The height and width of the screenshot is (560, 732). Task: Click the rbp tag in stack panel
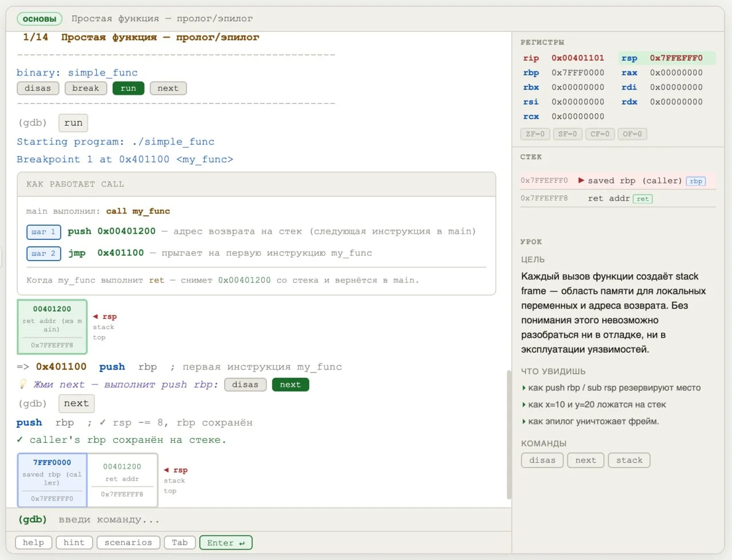(x=696, y=181)
